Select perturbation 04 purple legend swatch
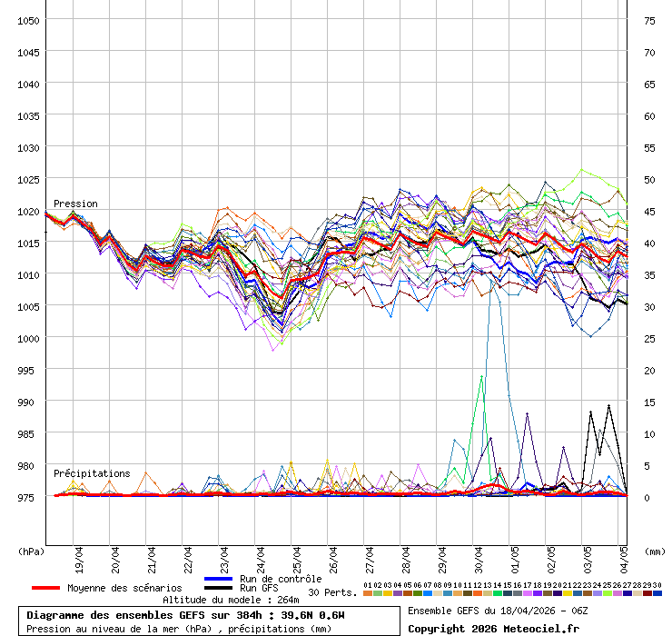This screenshot has width=672, height=636. tap(398, 592)
